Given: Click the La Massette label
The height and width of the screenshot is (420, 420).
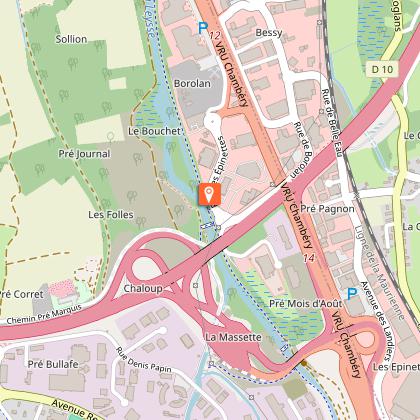Looking at the screenshot, I should [x=233, y=337].
